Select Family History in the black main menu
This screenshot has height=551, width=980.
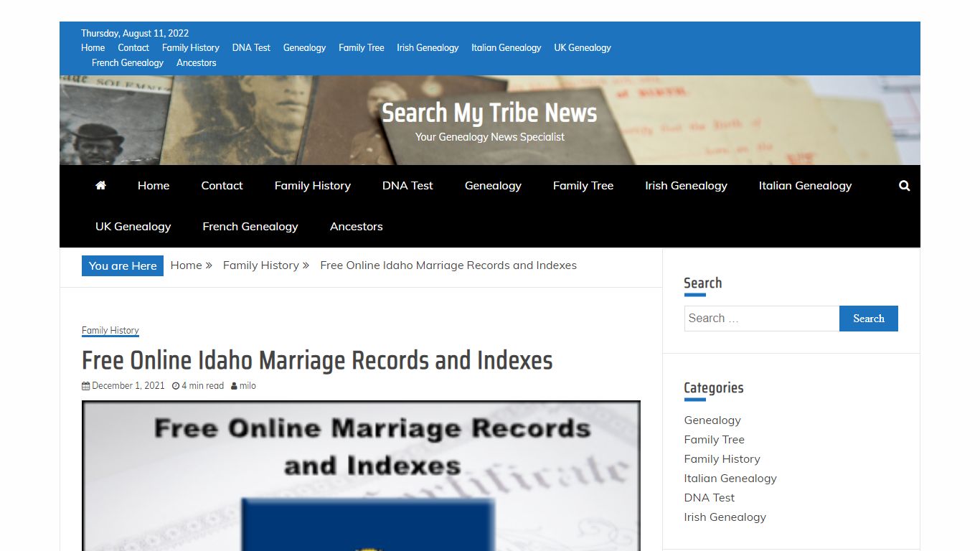[x=313, y=185]
